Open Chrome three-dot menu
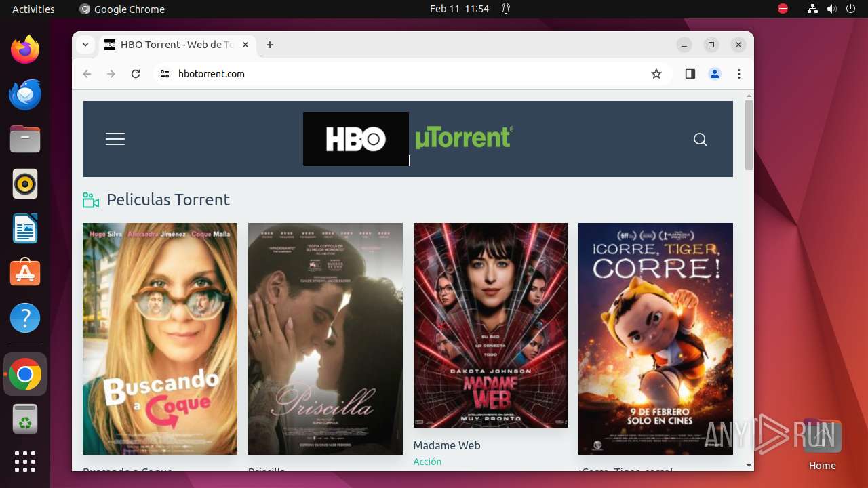Viewport: 868px width, 488px height. 739,74
